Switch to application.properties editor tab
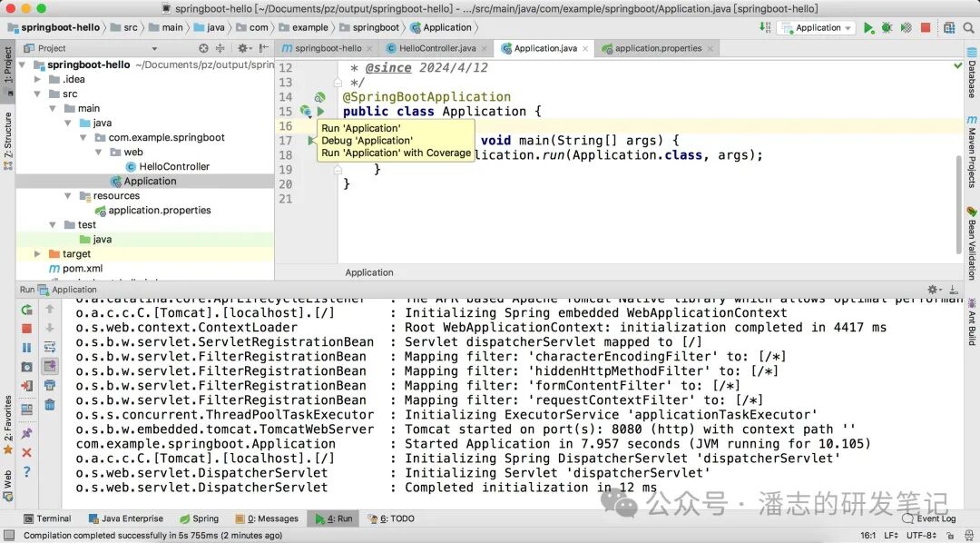 click(658, 48)
